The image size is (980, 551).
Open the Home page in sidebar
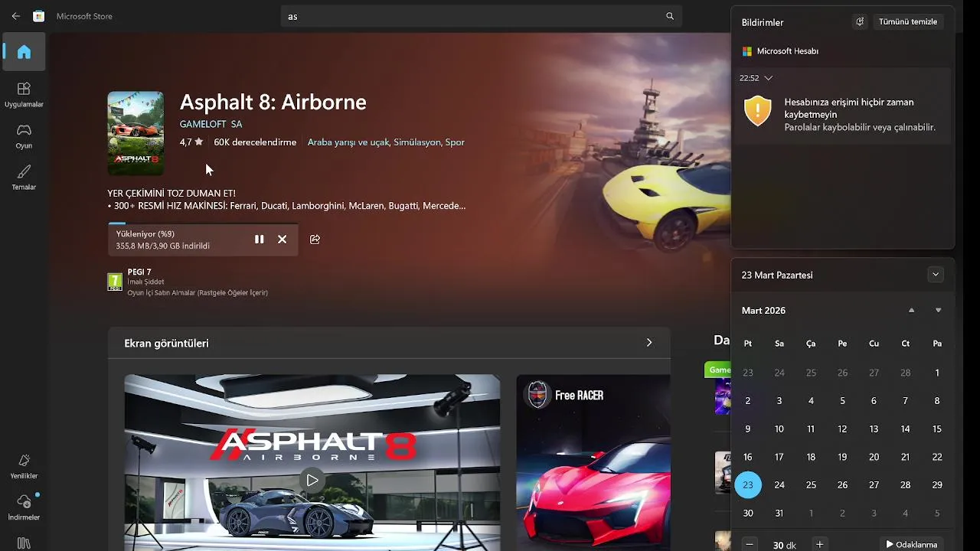click(x=24, y=52)
